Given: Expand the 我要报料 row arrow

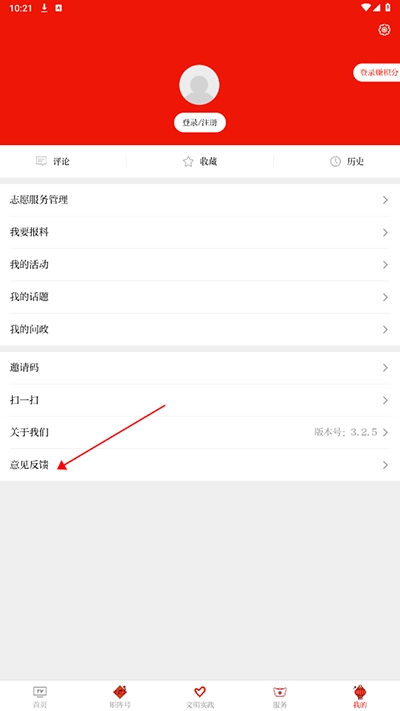Looking at the screenshot, I should coord(385,233).
